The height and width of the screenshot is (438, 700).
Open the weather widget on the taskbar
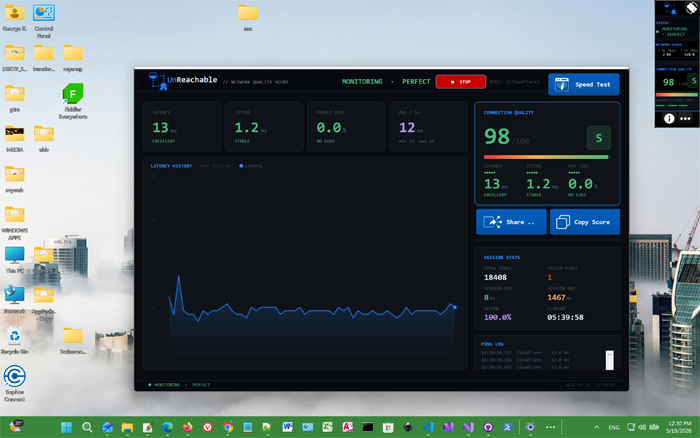(16, 426)
